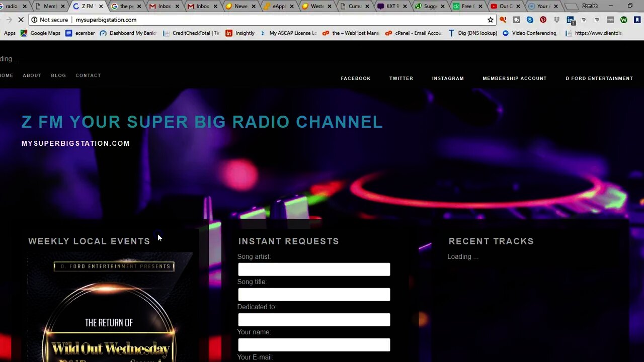Click the WEEKLY LOCAL EVENTS heading
The width and height of the screenshot is (644, 362).
pyautogui.click(x=89, y=241)
